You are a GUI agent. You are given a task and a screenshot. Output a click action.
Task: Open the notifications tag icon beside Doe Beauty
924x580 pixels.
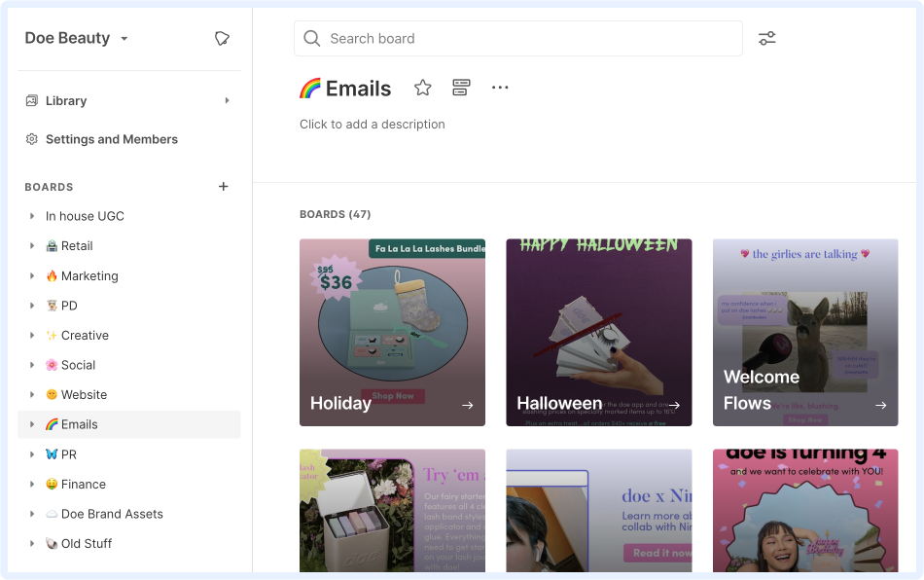222,38
